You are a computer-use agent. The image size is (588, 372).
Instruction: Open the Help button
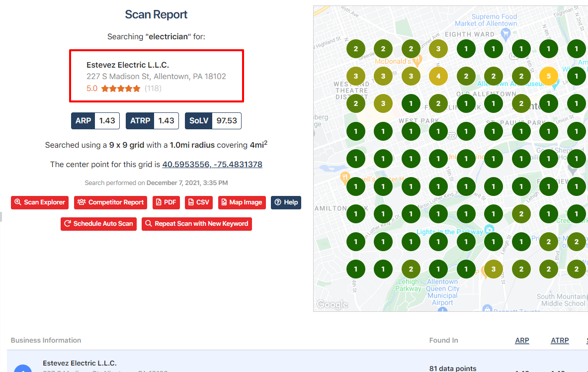point(286,202)
